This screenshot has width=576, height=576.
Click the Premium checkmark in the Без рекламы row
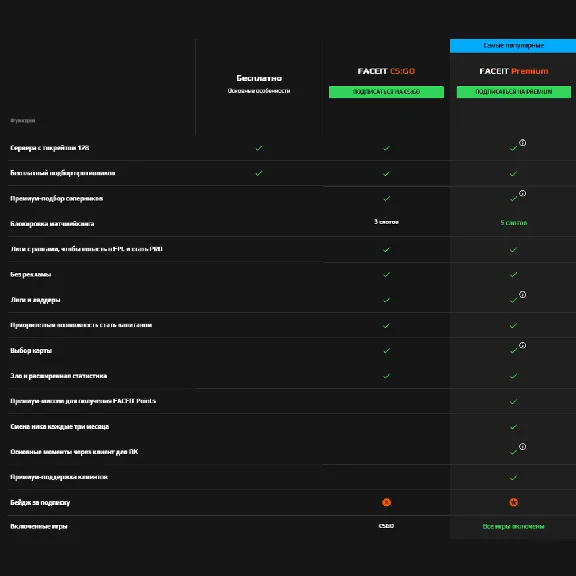pos(514,274)
